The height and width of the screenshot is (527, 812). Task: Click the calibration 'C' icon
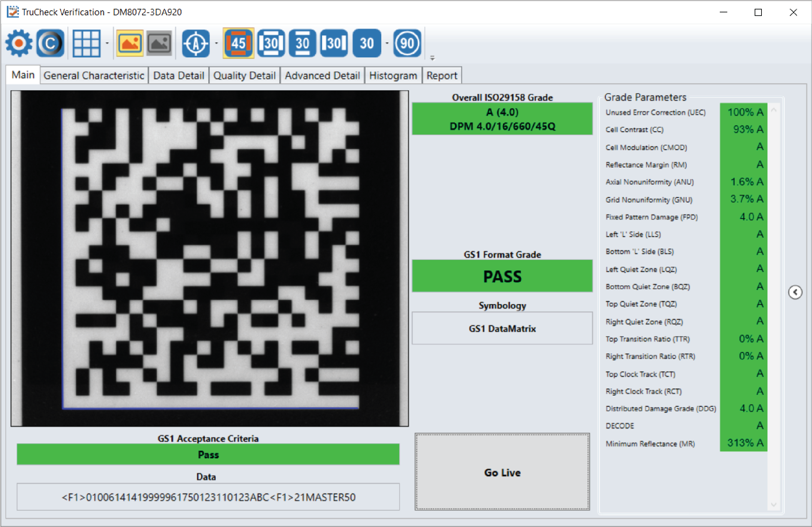point(51,43)
